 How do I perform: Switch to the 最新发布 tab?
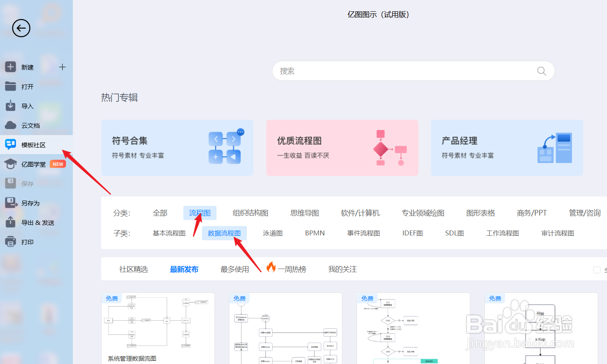184,269
